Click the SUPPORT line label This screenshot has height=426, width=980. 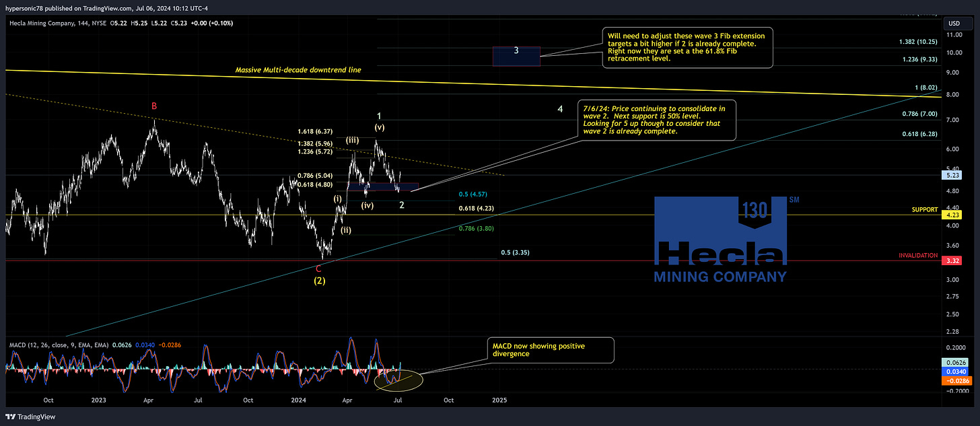click(925, 210)
